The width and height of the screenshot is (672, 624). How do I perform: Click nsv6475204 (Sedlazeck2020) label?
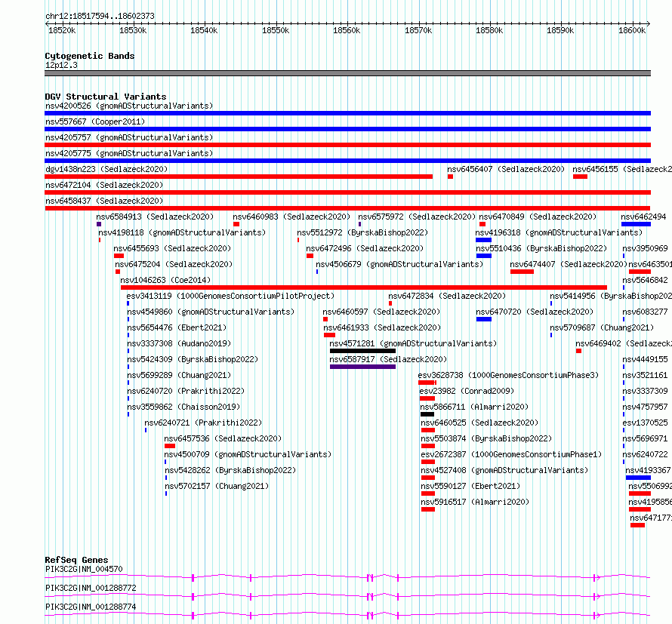174,264
